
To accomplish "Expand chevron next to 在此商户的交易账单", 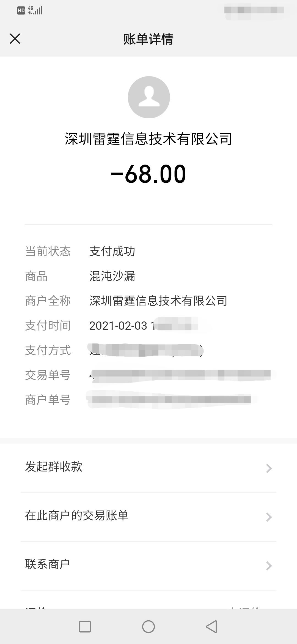I will click(269, 517).
